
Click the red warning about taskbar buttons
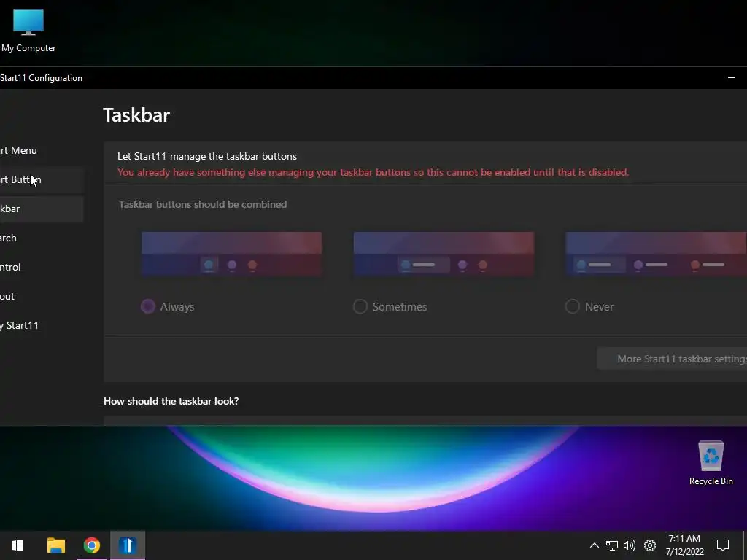(373, 172)
